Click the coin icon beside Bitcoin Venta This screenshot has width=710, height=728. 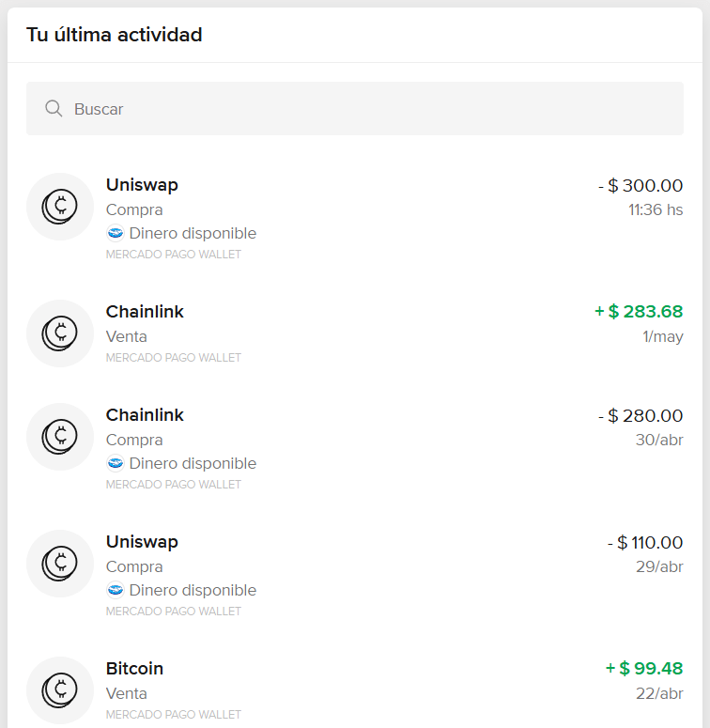[60, 690]
